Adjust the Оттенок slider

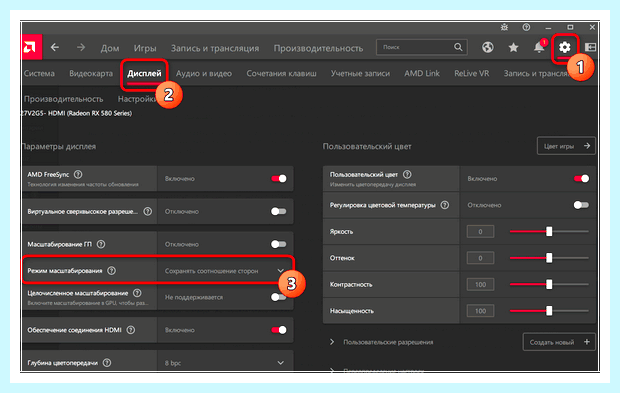click(549, 258)
